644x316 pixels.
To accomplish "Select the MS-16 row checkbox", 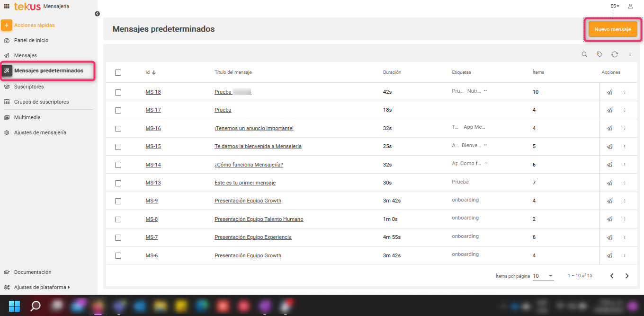I will (x=118, y=129).
